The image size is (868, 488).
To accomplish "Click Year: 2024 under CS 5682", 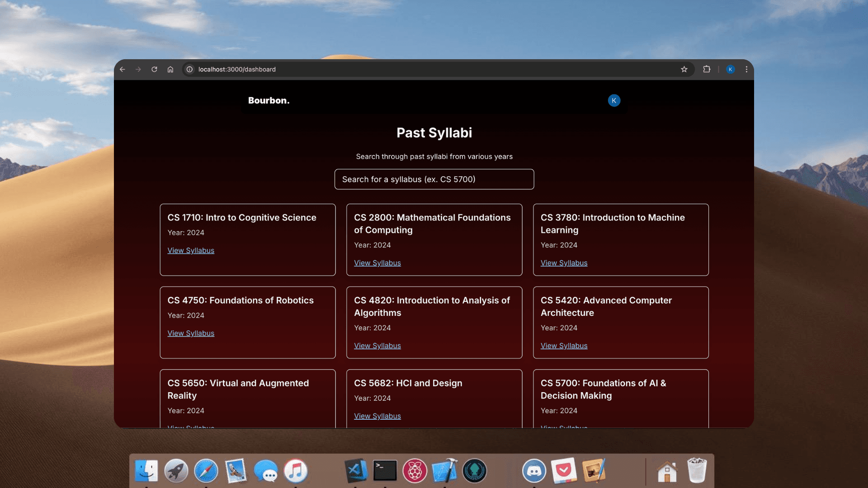I will point(373,398).
